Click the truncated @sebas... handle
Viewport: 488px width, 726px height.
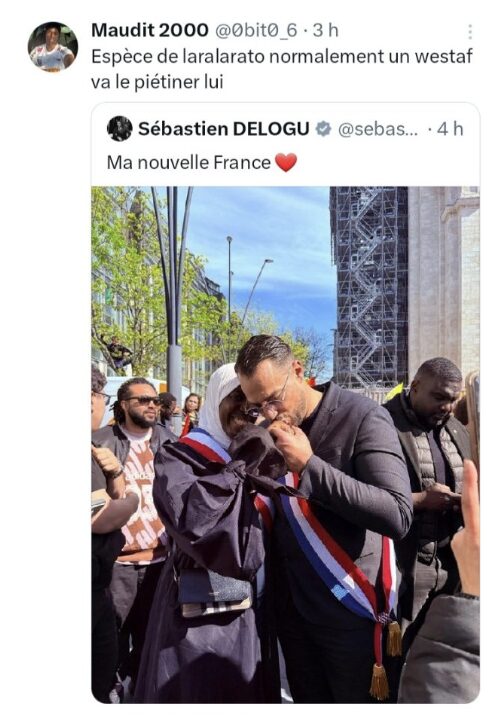pos(378,130)
